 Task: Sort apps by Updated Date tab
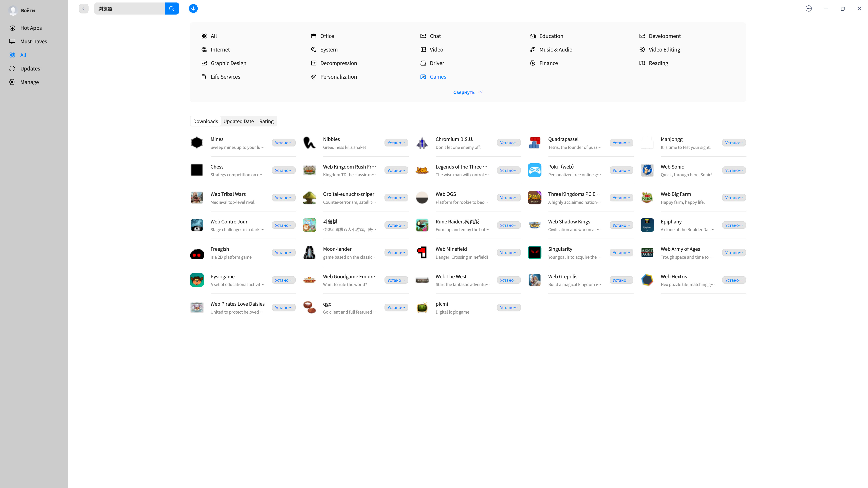(x=238, y=121)
